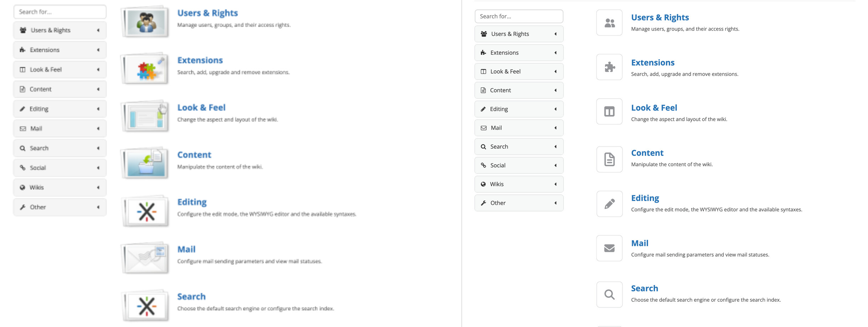Select Wikis in the sharp sidebar menu

click(x=497, y=184)
